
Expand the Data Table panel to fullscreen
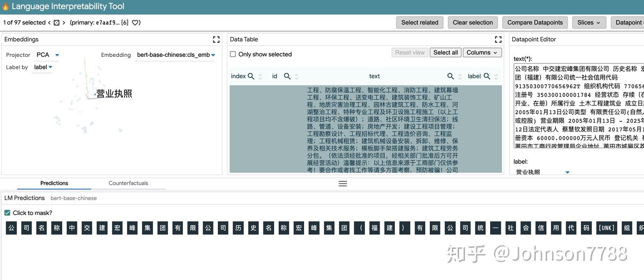pyautogui.click(x=498, y=39)
